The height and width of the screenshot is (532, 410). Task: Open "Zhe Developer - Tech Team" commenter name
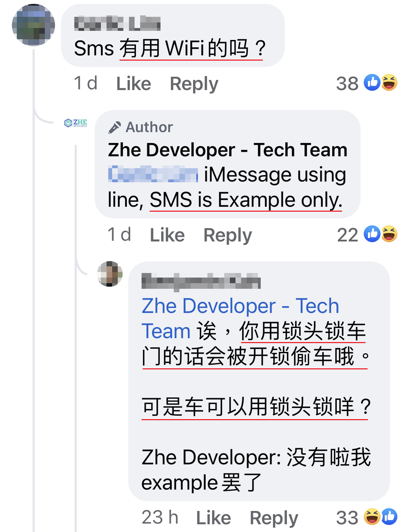227,150
